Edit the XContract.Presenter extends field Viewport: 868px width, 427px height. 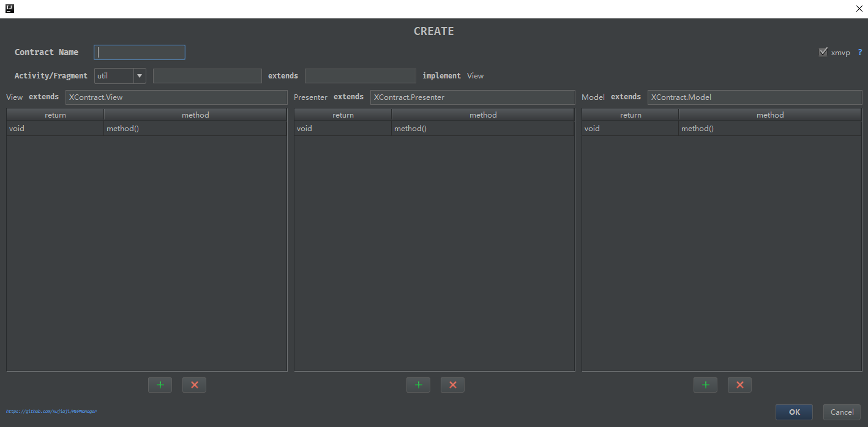[473, 97]
